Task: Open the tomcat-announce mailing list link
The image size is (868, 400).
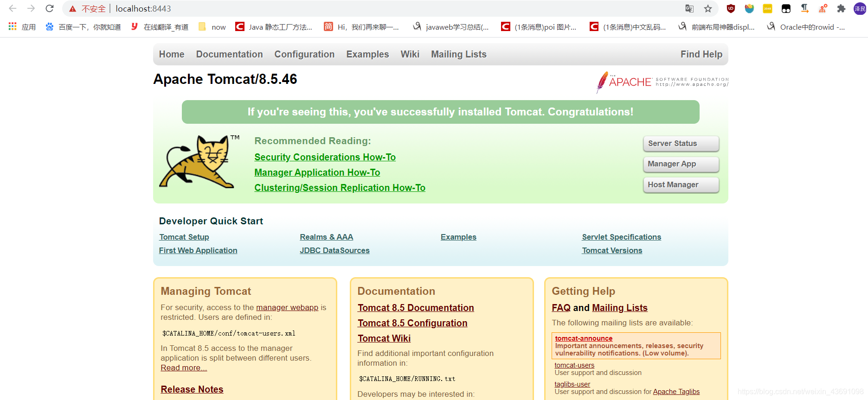Action: pyautogui.click(x=584, y=338)
